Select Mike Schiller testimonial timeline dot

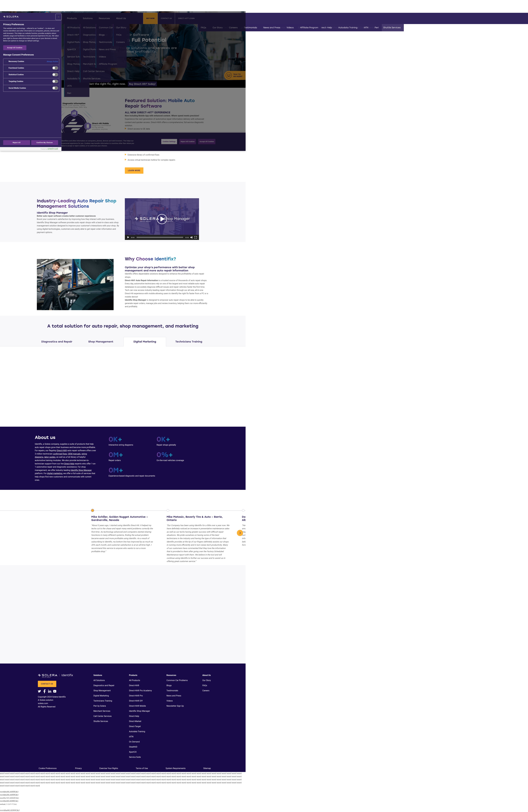92,510
